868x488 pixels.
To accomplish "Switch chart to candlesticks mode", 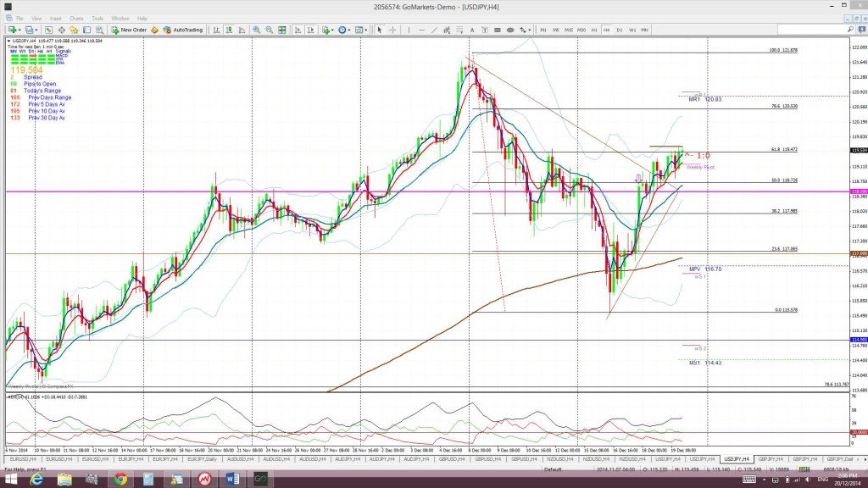I will 229,30.
